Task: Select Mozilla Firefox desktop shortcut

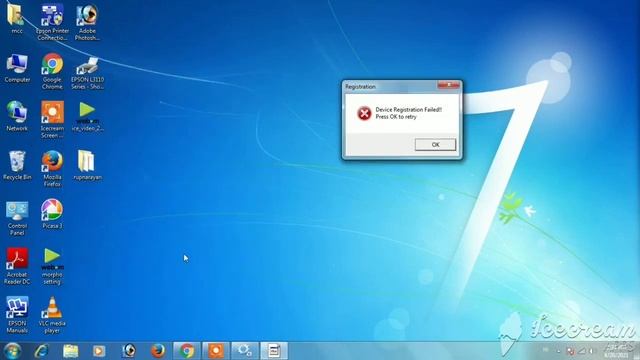Action: click(x=52, y=169)
